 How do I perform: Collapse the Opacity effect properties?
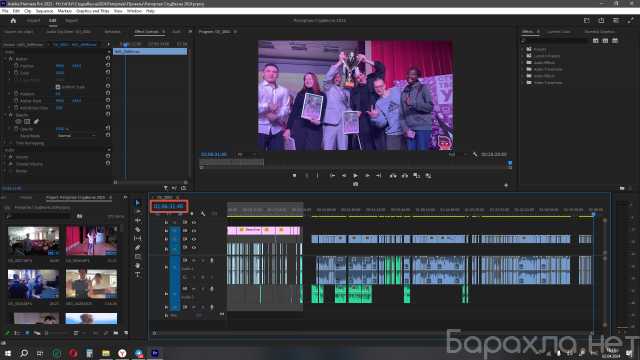click(x=5, y=115)
